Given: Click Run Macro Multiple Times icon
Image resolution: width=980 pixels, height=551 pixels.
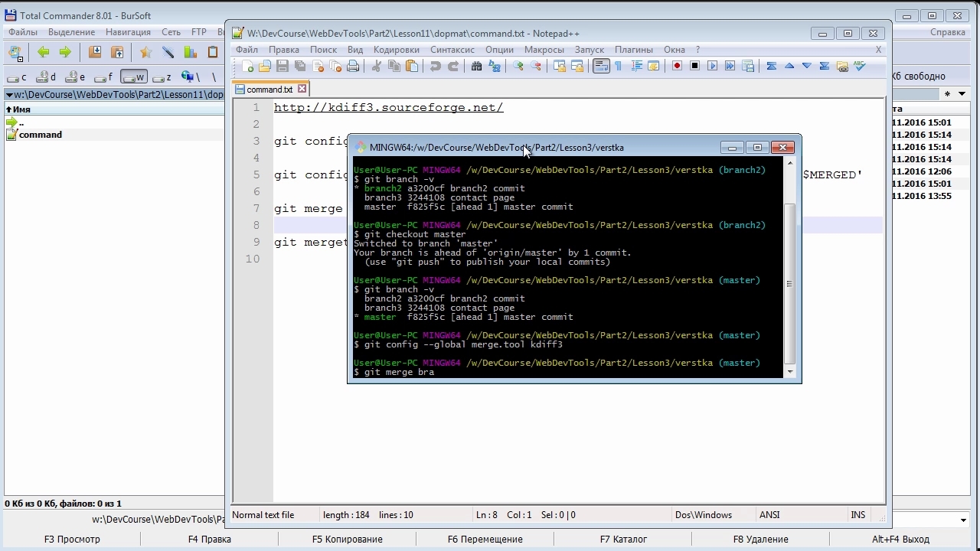Looking at the screenshot, I should tap(730, 67).
